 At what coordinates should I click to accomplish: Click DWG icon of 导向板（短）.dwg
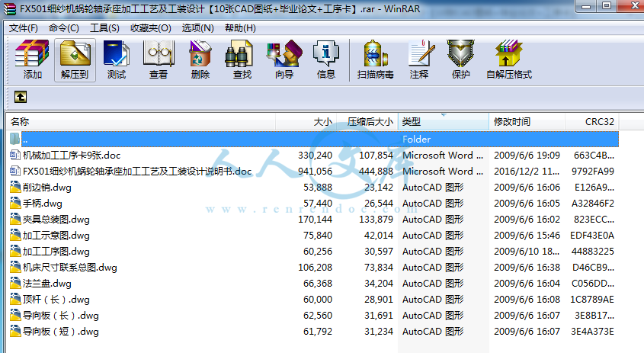tap(15, 331)
